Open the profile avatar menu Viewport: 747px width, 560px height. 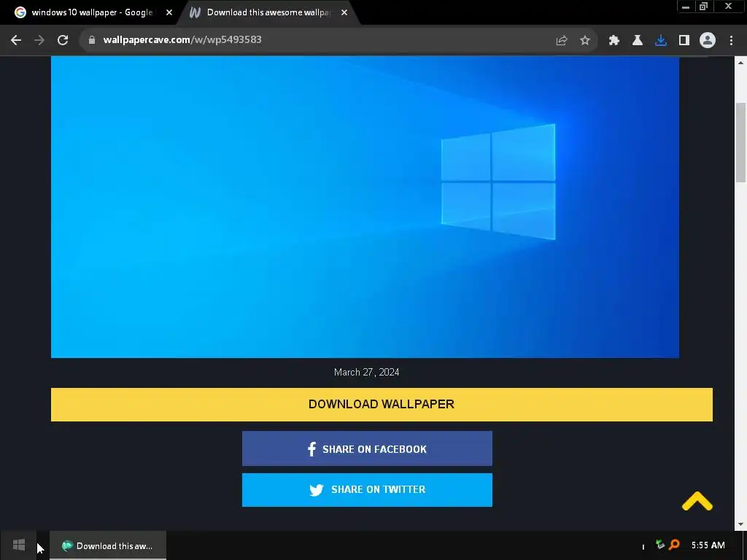[x=708, y=40]
